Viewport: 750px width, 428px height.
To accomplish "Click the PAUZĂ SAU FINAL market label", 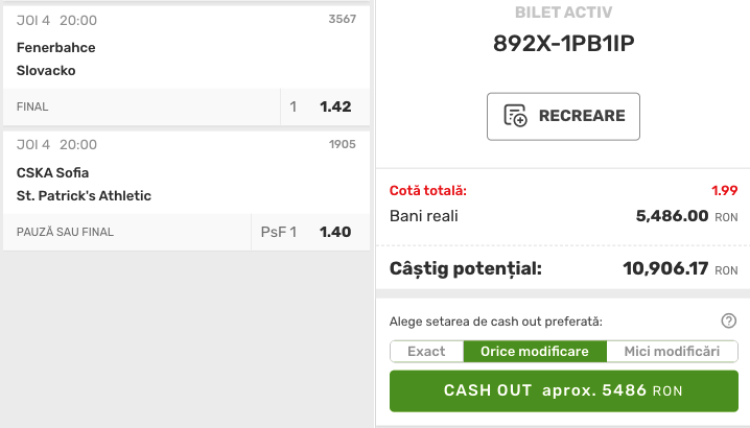I will point(65,232).
